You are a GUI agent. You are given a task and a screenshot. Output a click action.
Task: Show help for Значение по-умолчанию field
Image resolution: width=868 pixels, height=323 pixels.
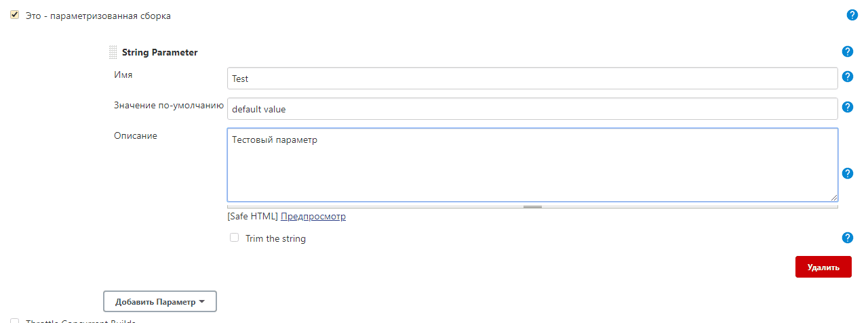pyautogui.click(x=847, y=107)
